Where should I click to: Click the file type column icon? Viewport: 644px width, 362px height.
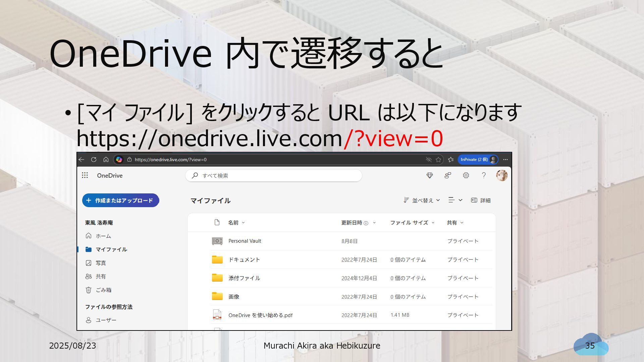point(217,223)
